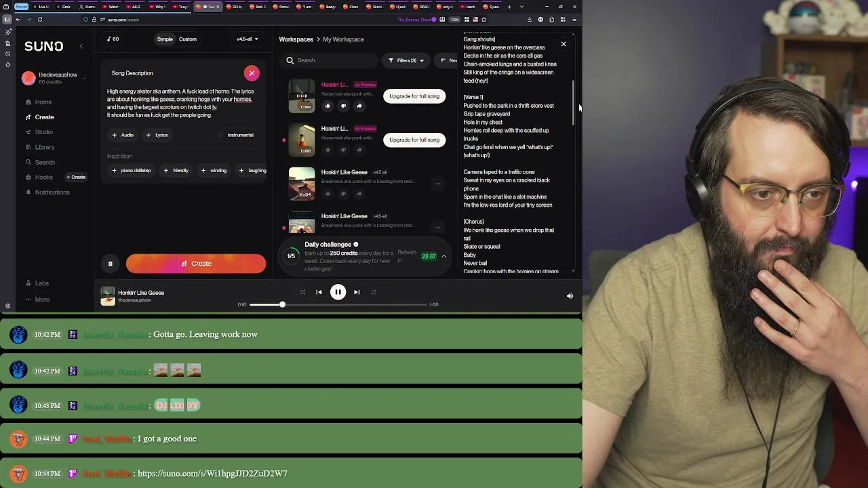Add piano chillstep inspiration tag
This screenshot has height=488, width=868.
[x=132, y=171]
